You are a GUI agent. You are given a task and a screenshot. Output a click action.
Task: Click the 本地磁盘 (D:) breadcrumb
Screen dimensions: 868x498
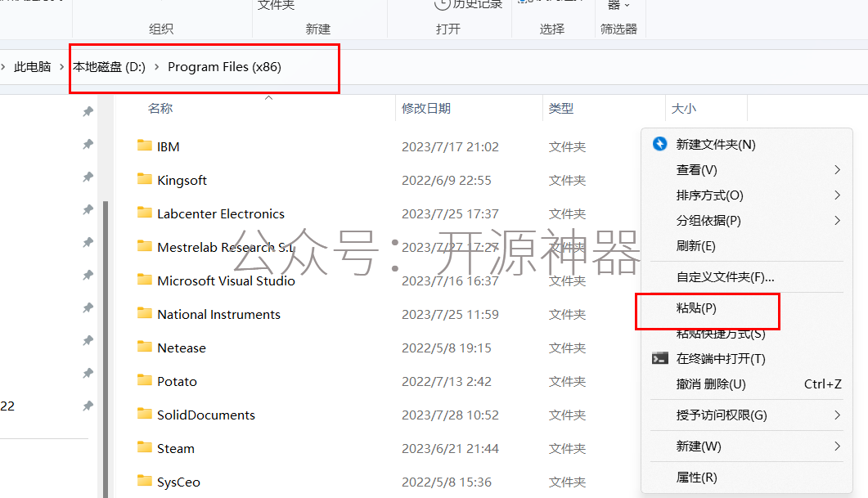(109, 67)
